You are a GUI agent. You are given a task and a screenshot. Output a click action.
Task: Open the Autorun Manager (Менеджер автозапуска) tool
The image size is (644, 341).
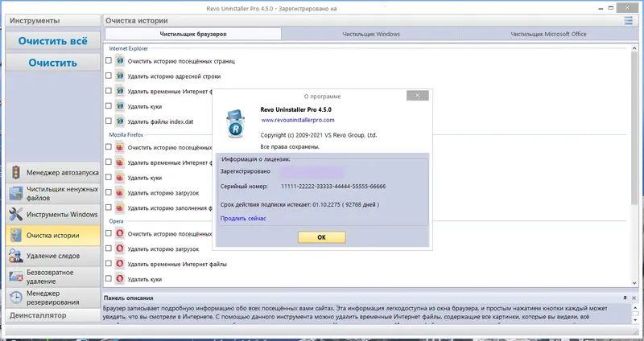[53, 173]
